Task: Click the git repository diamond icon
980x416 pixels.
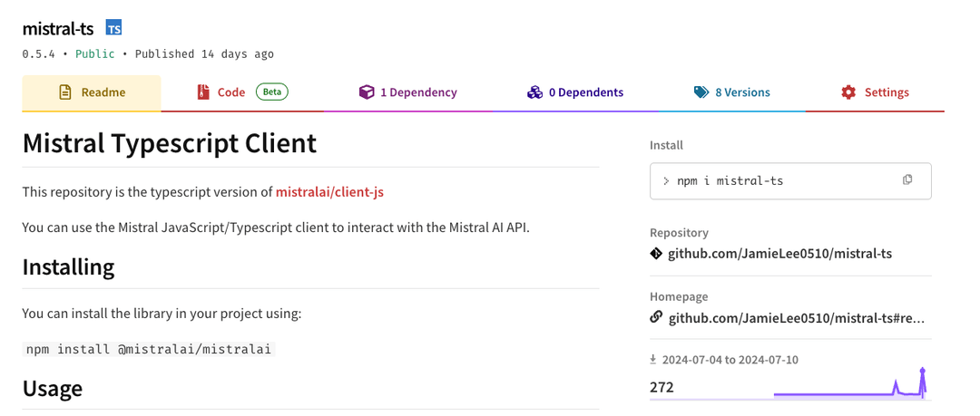Action: (x=656, y=254)
